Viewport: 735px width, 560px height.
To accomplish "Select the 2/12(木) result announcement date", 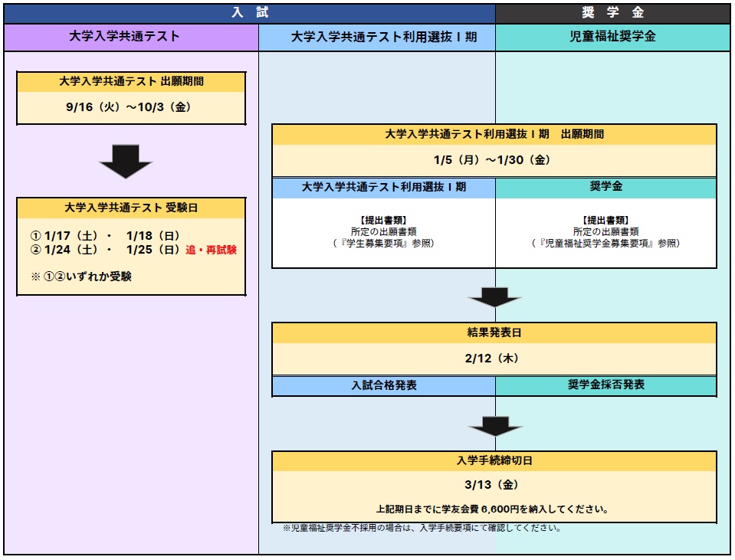I will click(x=494, y=358).
